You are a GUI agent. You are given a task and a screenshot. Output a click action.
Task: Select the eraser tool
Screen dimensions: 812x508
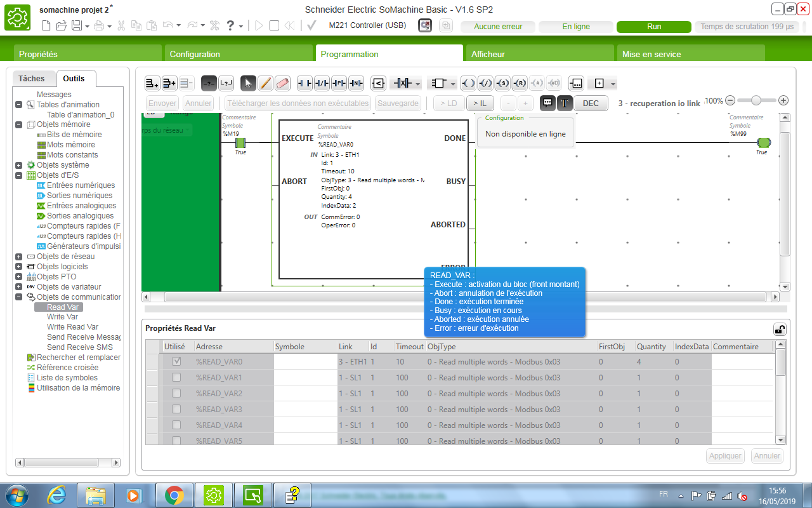point(283,83)
